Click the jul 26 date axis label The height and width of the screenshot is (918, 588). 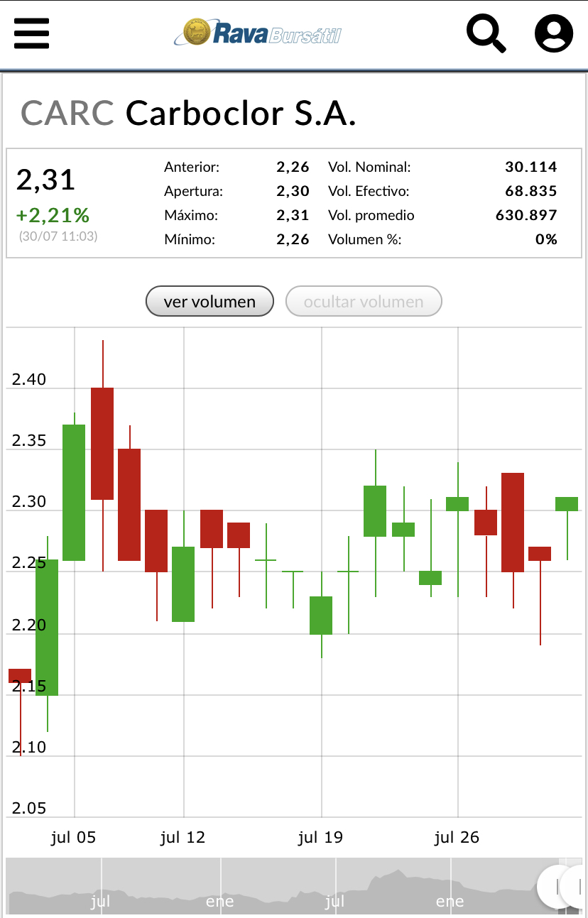pos(457,838)
